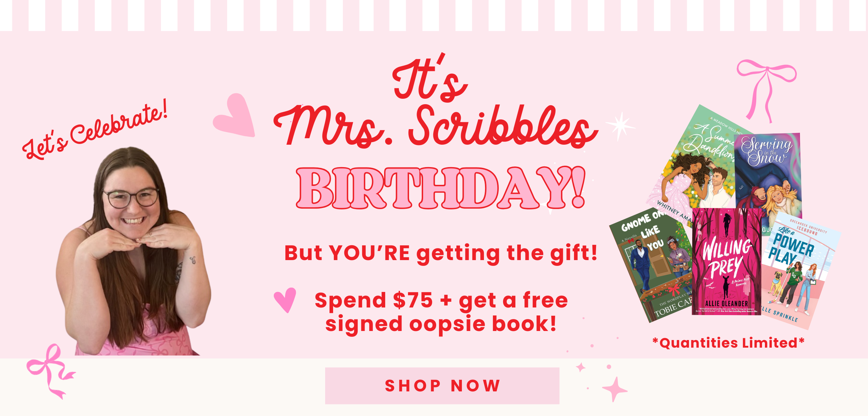Click the small pink sparkle above the large one
Screen dimensions: 868x416
coord(581,368)
